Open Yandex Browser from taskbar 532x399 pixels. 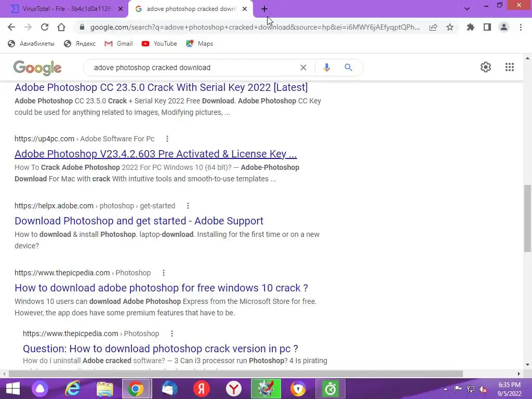point(234,389)
